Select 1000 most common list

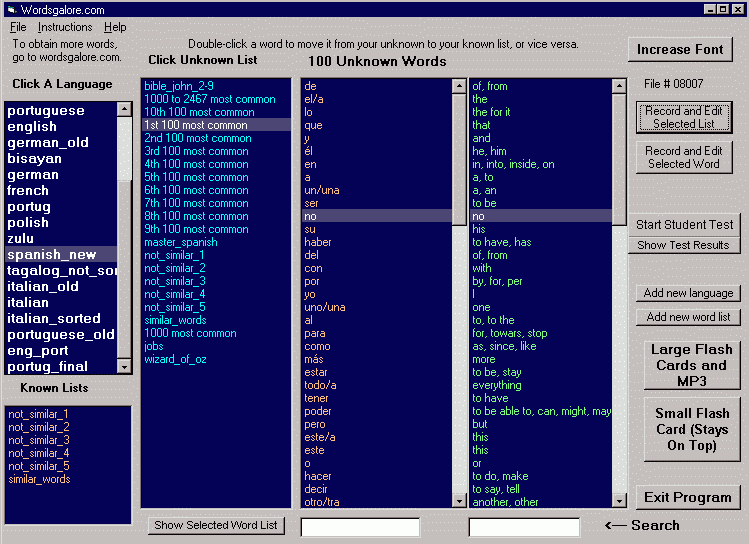(216, 333)
